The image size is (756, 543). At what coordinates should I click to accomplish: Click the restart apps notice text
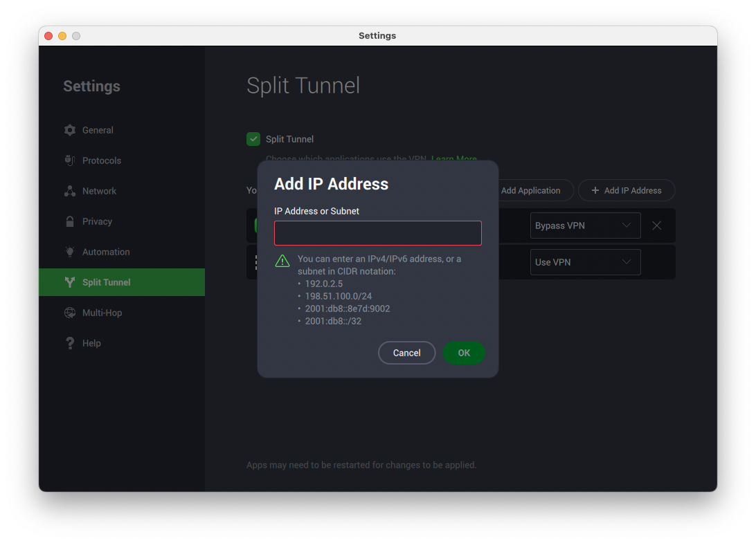click(361, 465)
